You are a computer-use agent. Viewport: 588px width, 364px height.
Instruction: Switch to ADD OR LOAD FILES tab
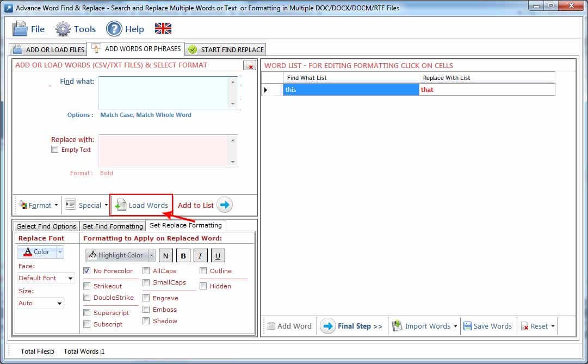point(49,50)
